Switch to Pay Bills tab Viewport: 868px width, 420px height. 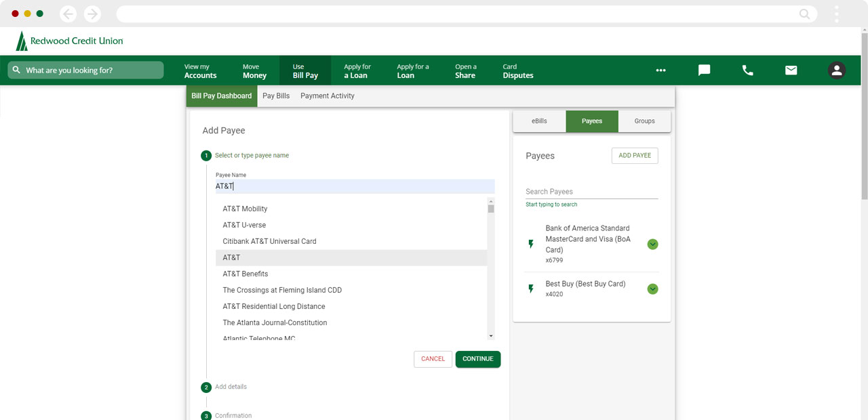point(276,96)
